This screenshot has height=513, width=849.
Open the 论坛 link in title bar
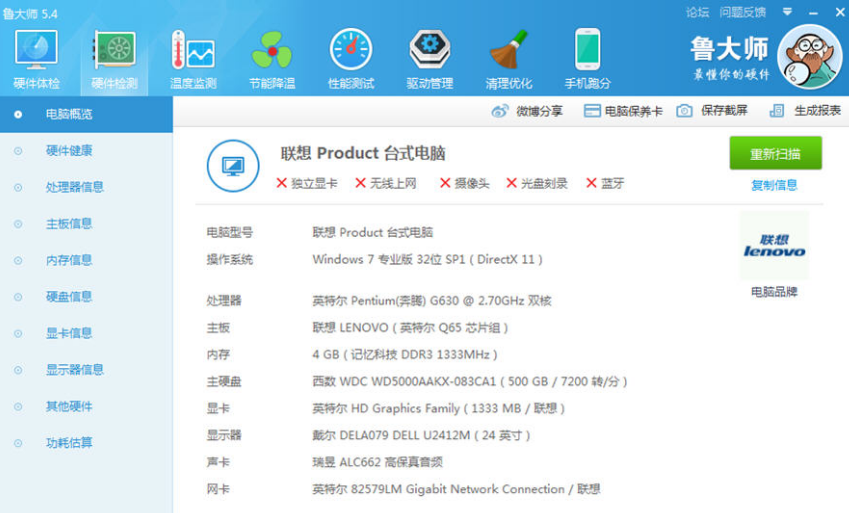[x=697, y=12]
